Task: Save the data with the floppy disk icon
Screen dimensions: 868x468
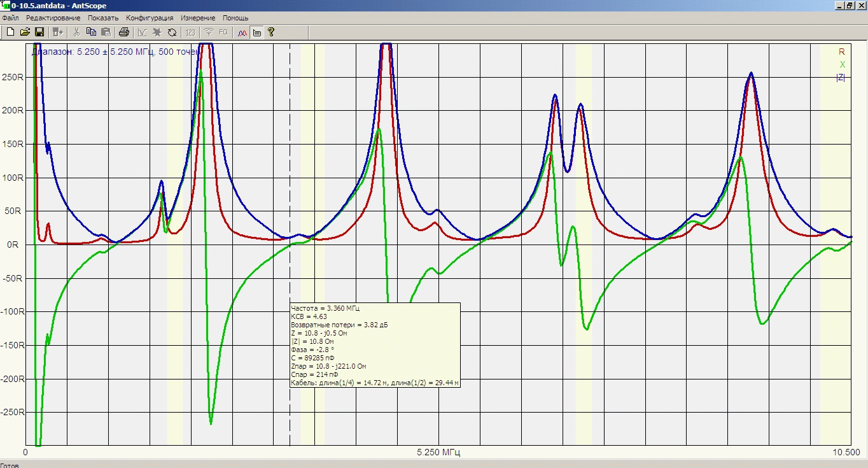Action: (x=39, y=32)
